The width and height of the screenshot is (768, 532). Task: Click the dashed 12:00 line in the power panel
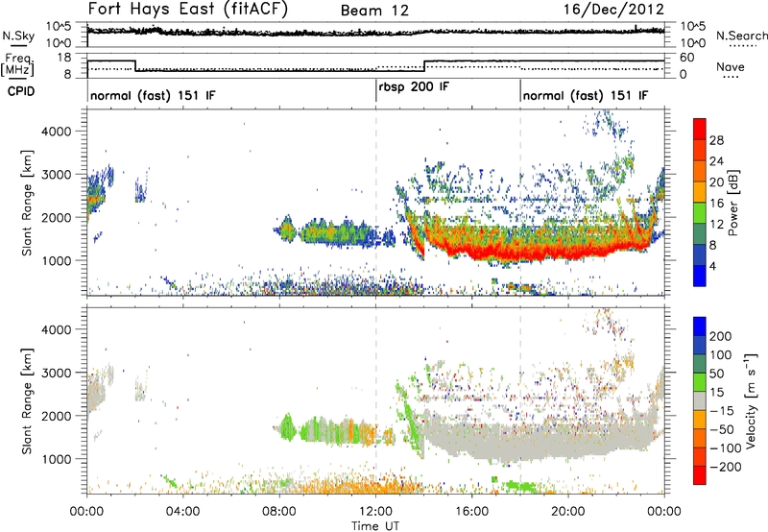coord(376,201)
